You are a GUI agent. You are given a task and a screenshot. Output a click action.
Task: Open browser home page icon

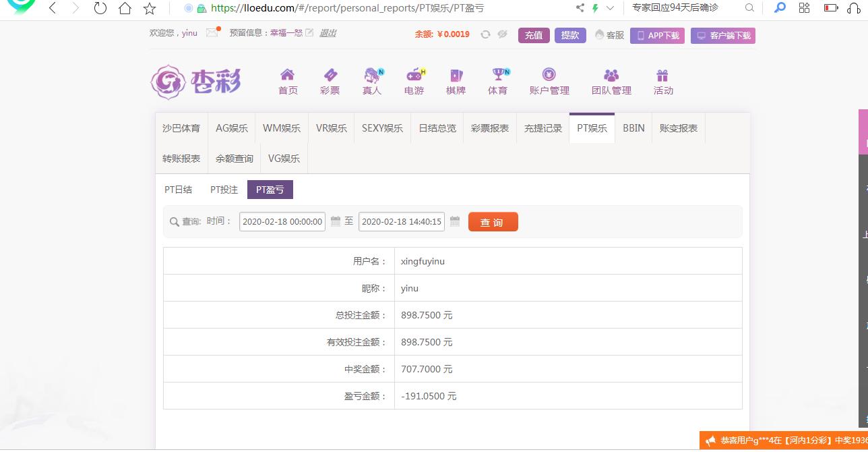125,8
